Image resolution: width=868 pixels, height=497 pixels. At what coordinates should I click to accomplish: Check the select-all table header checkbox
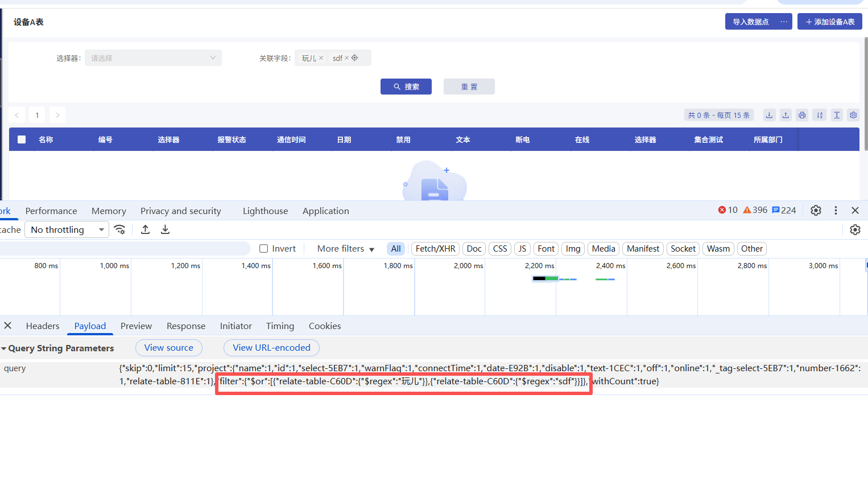pos(22,139)
